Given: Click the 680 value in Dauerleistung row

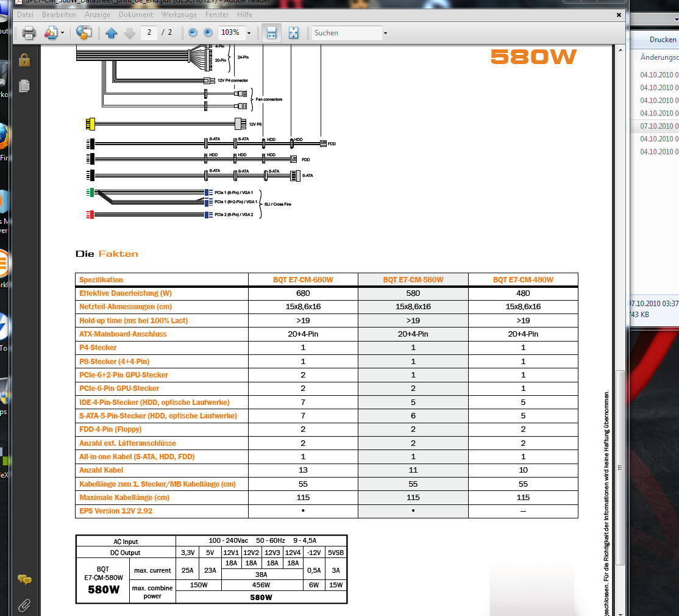Looking at the screenshot, I should pyautogui.click(x=303, y=293).
